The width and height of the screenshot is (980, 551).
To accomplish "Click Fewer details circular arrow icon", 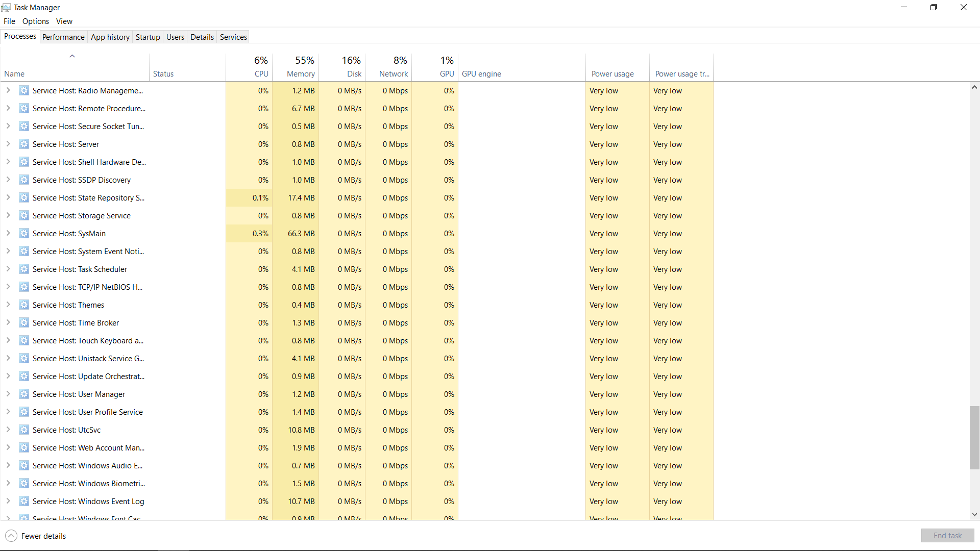I will pyautogui.click(x=11, y=536).
